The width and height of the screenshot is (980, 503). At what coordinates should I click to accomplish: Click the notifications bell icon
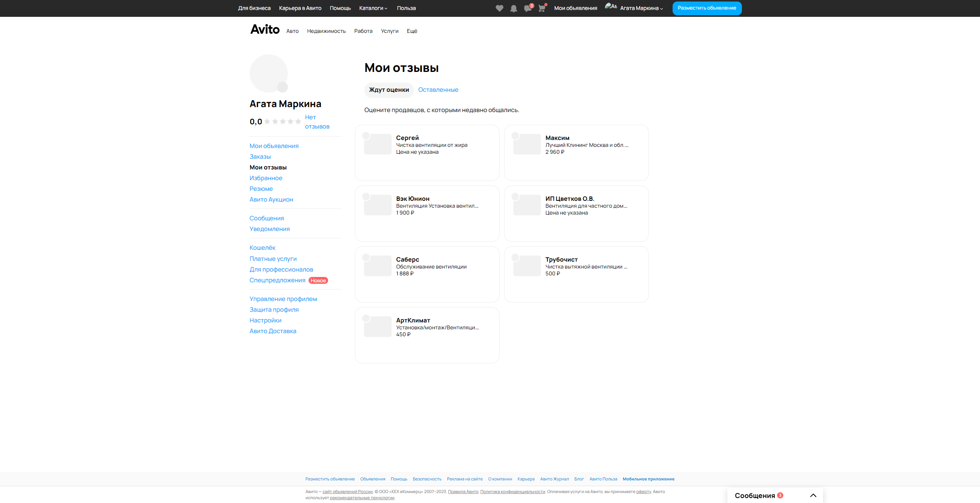pyautogui.click(x=513, y=8)
